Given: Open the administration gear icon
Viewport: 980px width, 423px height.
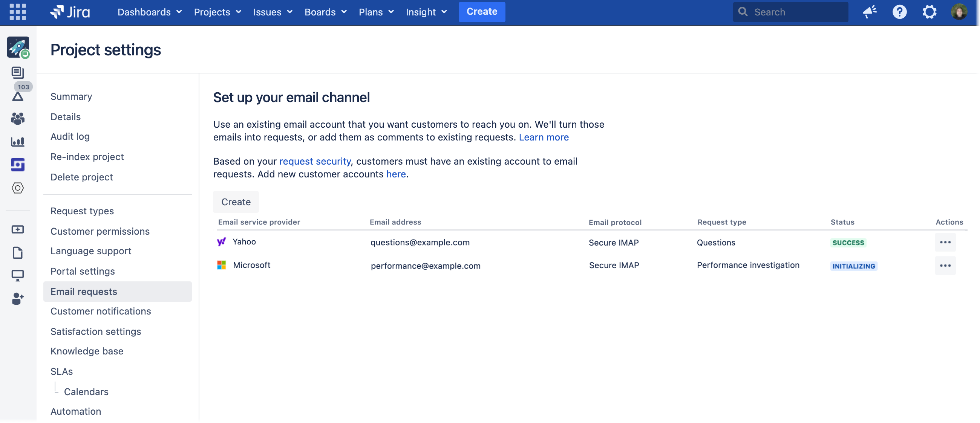Looking at the screenshot, I should click(929, 12).
